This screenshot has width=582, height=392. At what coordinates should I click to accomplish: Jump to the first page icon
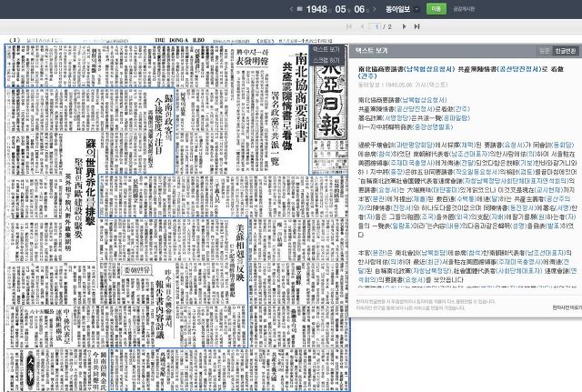[349, 26]
